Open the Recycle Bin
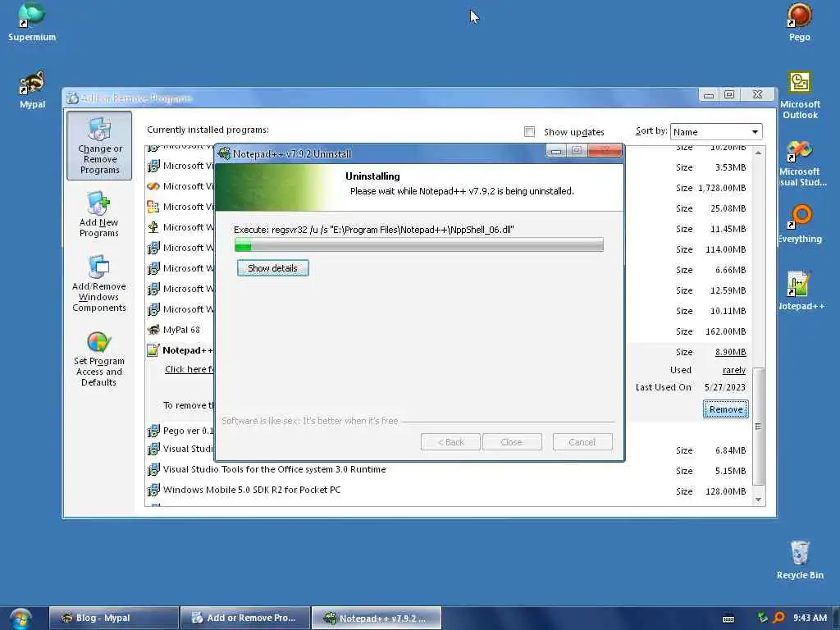 tap(800, 559)
